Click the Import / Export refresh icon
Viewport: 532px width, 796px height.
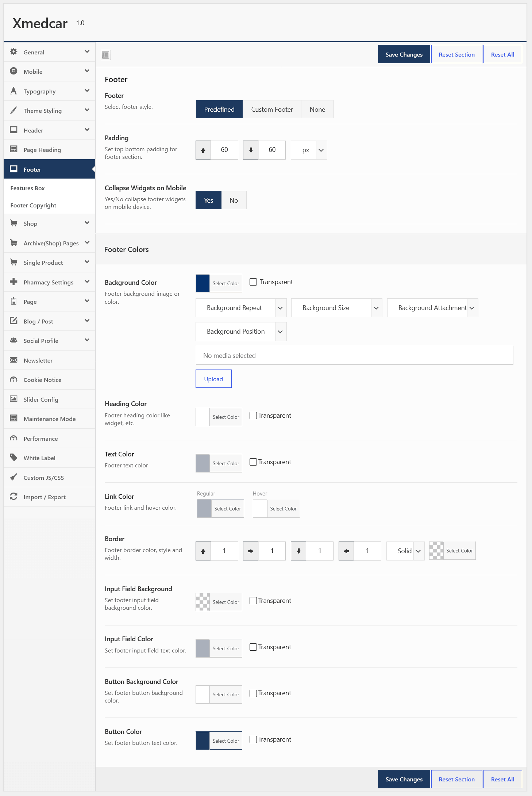(x=14, y=497)
